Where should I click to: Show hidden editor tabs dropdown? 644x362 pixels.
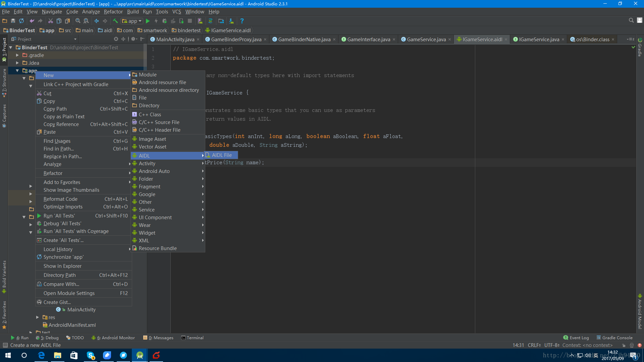click(630, 39)
